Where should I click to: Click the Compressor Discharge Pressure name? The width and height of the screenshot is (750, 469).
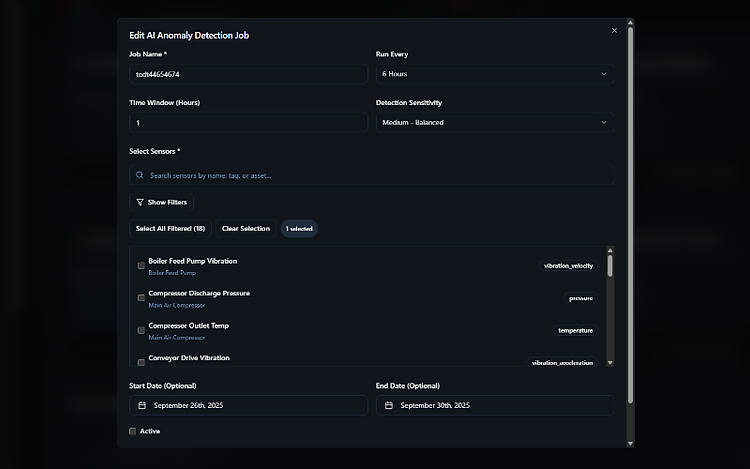(x=199, y=293)
